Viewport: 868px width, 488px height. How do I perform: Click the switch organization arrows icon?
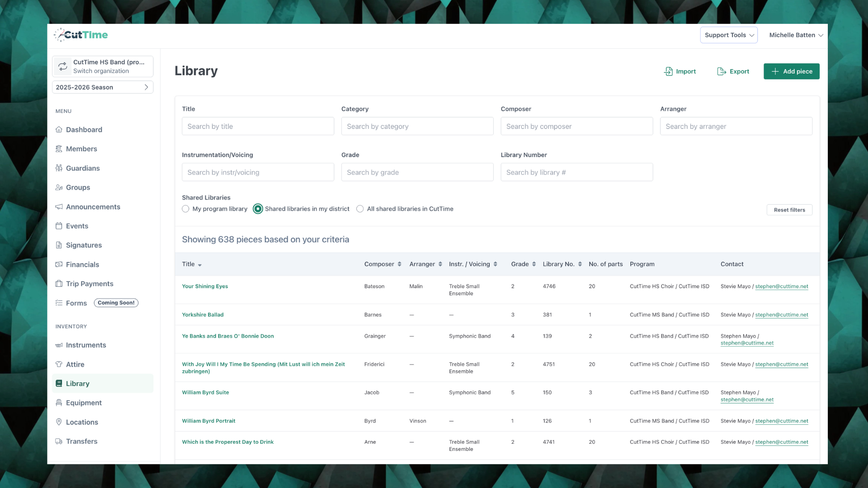coord(62,66)
